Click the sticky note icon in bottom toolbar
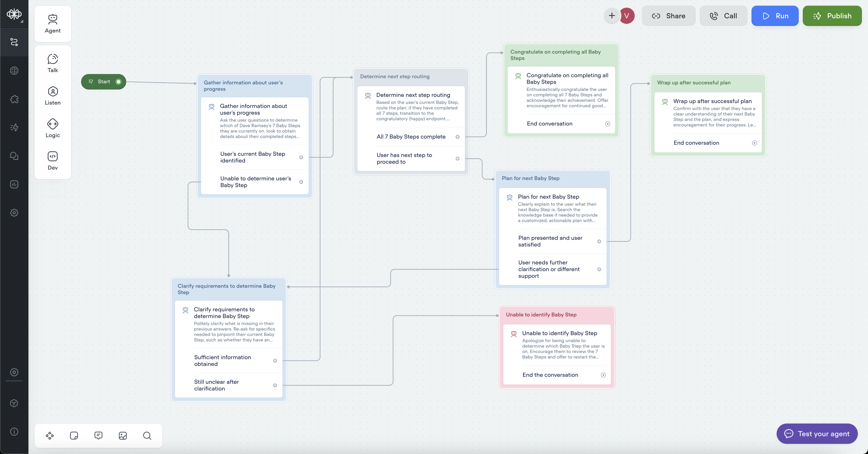The height and width of the screenshot is (454, 868). [74, 435]
